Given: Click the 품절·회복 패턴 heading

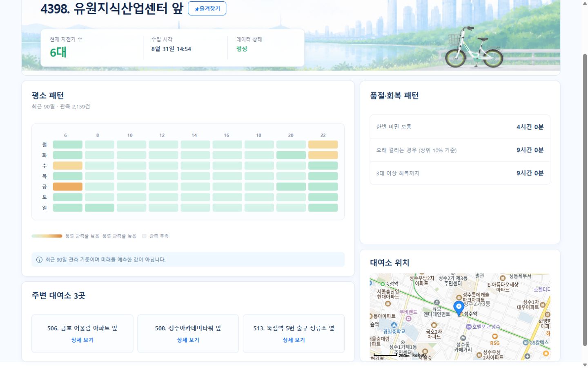Looking at the screenshot, I should pos(394,96).
